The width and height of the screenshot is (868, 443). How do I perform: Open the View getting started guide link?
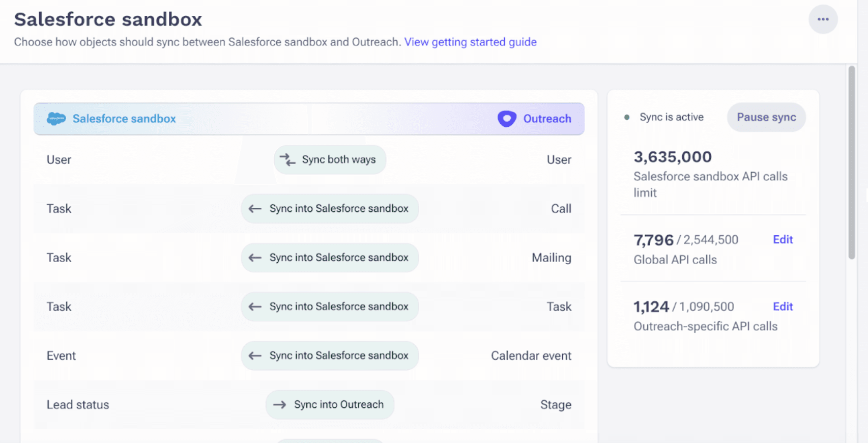470,42
